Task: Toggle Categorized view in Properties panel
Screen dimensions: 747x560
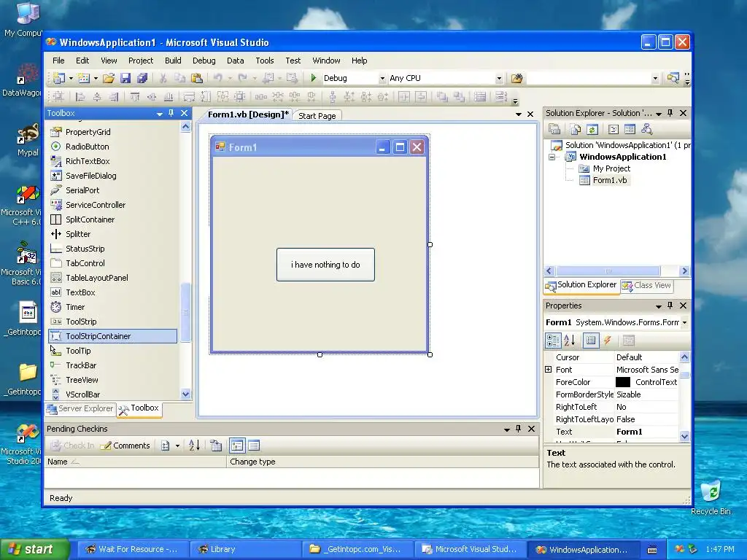Action: click(553, 341)
